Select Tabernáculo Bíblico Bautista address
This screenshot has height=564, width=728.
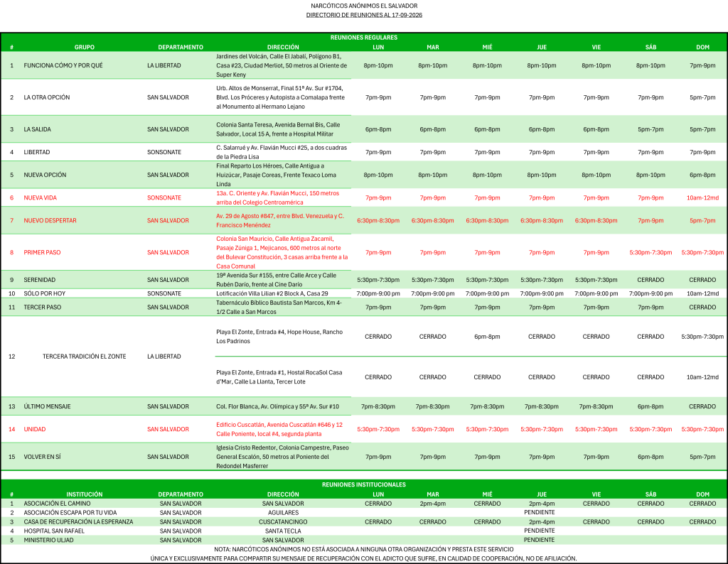click(x=279, y=307)
